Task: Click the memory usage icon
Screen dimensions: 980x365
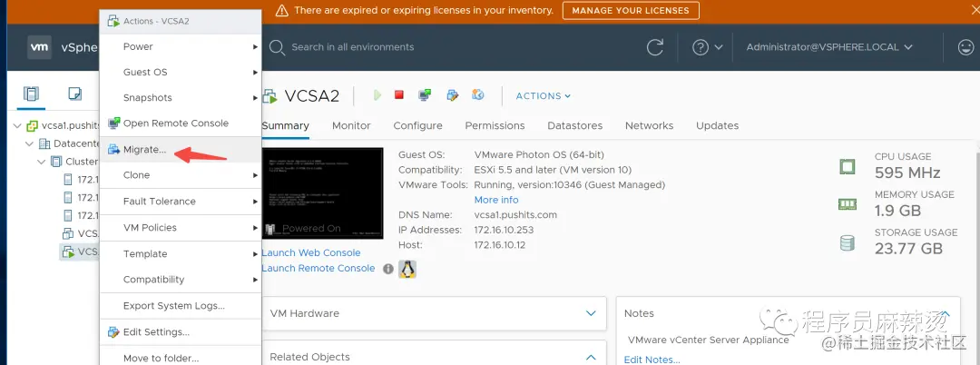Action: pyautogui.click(x=847, y=204)
